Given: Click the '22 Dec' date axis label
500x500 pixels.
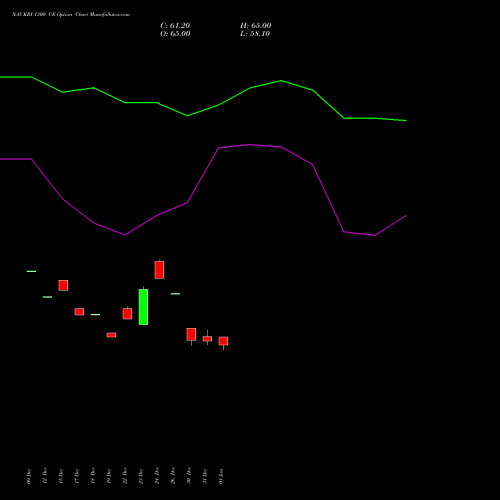Looking at the screenshot, I should 125,476.
